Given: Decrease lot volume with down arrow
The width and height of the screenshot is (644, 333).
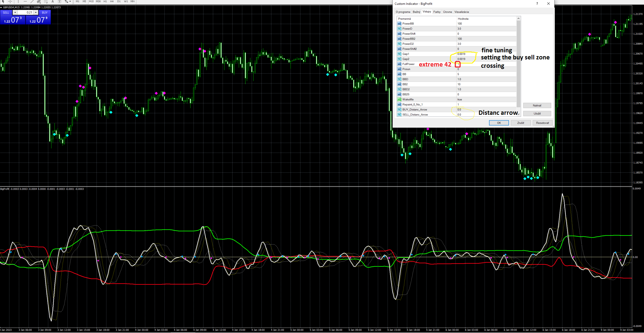Looking at the screenshot, I should (x=15, y=12).
